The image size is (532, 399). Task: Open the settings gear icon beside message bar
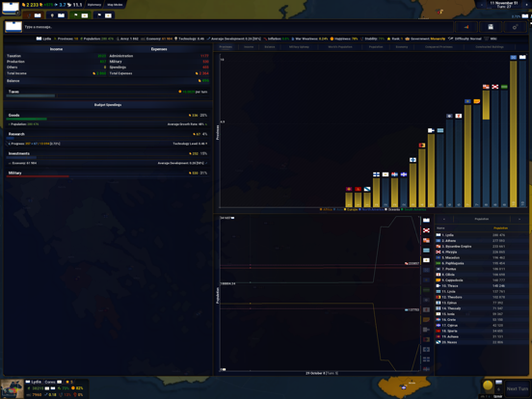tap(515, 27)
